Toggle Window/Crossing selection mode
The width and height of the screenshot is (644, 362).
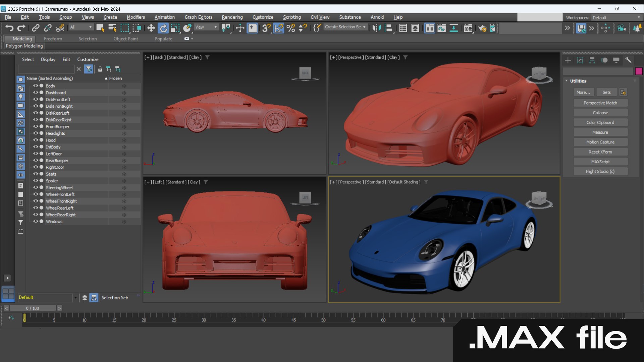(137, 28)
